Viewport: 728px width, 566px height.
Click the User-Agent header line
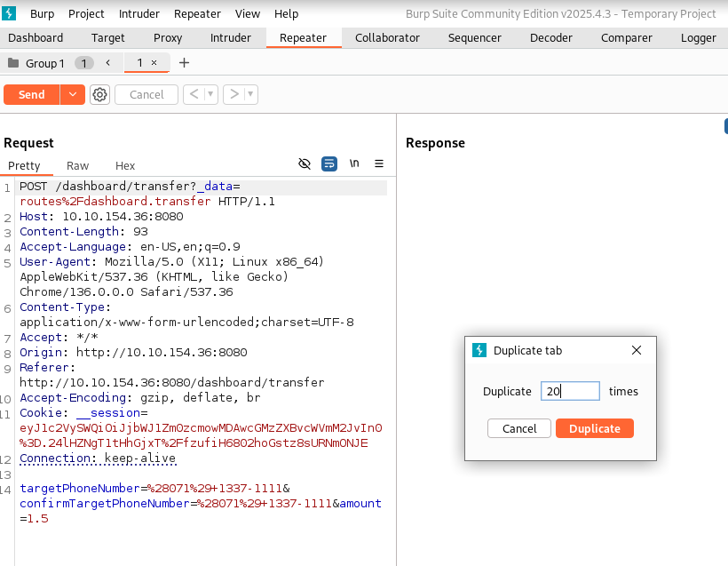click(x=171, y=276)
